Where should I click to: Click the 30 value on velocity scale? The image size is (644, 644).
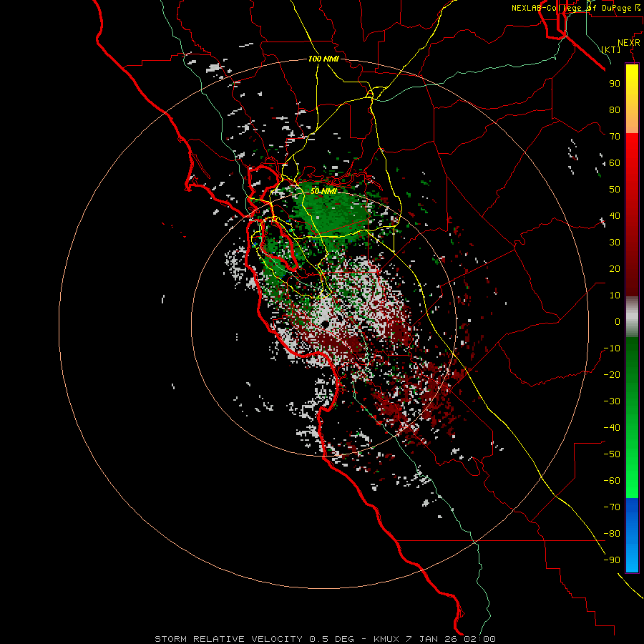coord(615,243)
